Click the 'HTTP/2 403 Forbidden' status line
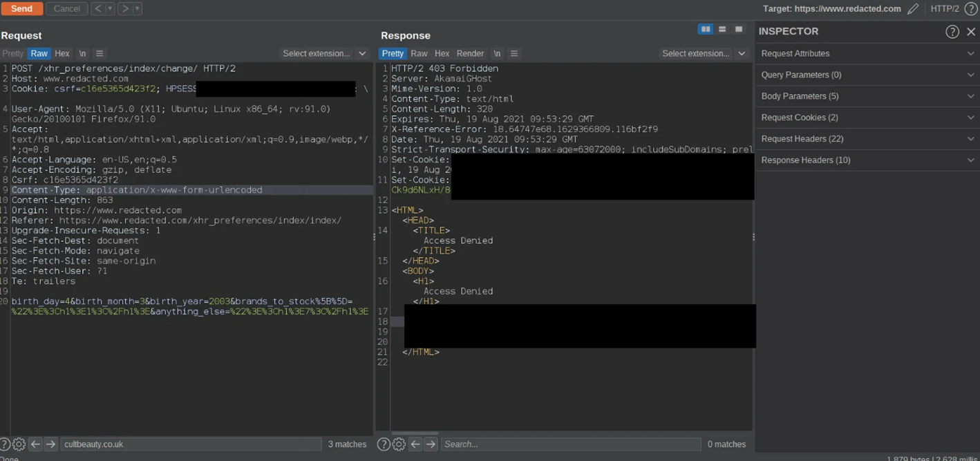 [444, 68]
